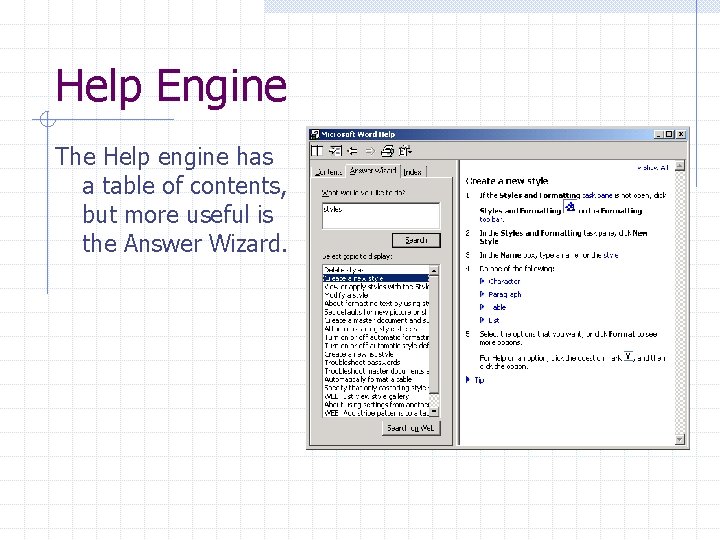Click the Microsoft Word Help title icon
This screenshot has height=540, width=720.
[x=315, y=134]
